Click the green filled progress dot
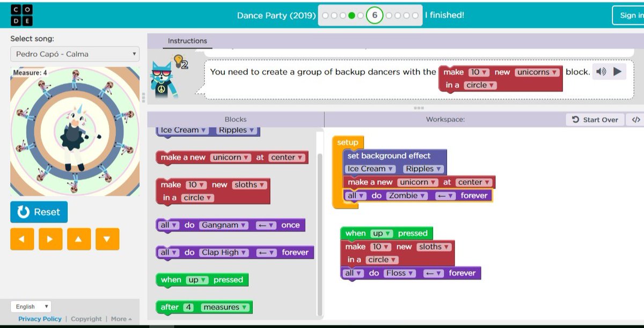 pos(351,15)
